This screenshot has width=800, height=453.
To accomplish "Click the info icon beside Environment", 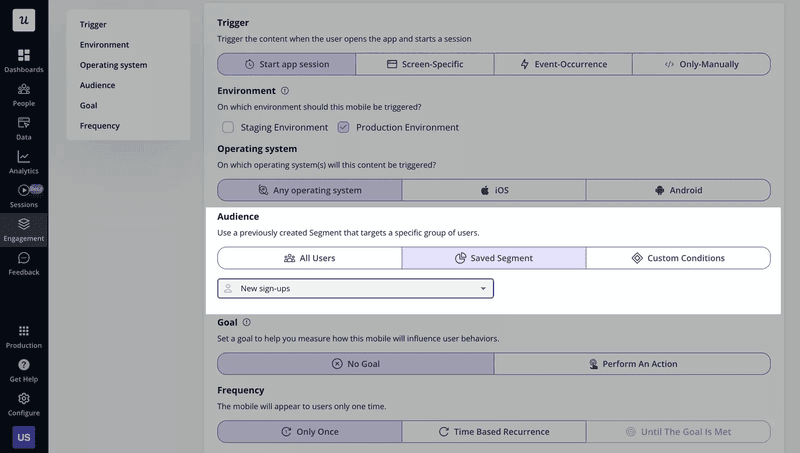I will [285, 90].
